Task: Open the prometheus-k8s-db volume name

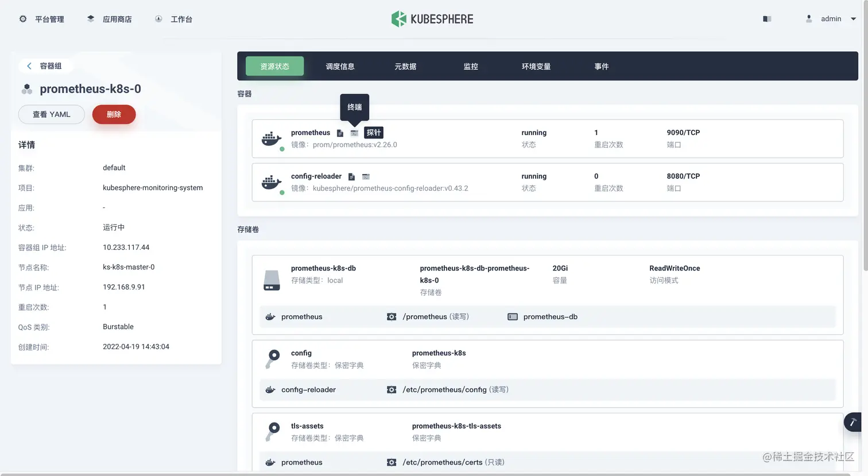Action: click(323, 268)
